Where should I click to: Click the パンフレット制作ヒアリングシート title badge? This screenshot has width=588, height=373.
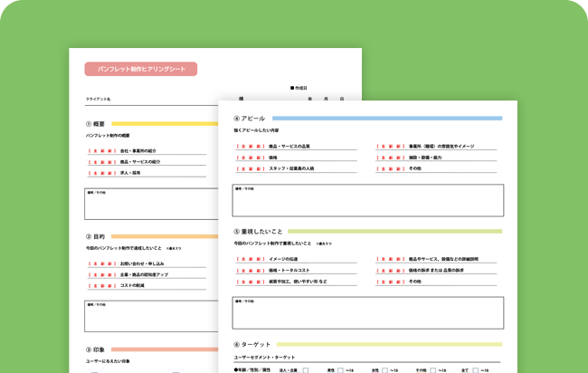coord(141,69)
